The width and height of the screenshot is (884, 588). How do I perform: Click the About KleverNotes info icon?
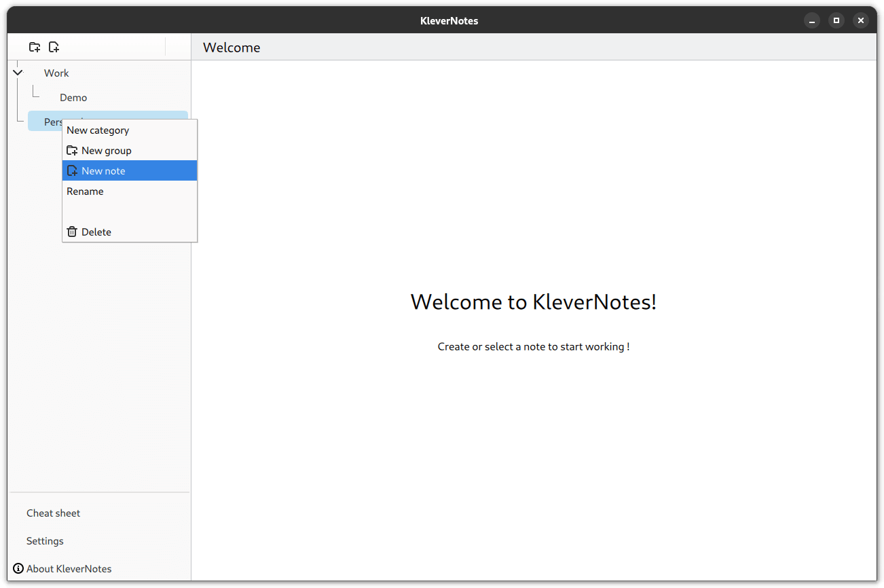18,569
